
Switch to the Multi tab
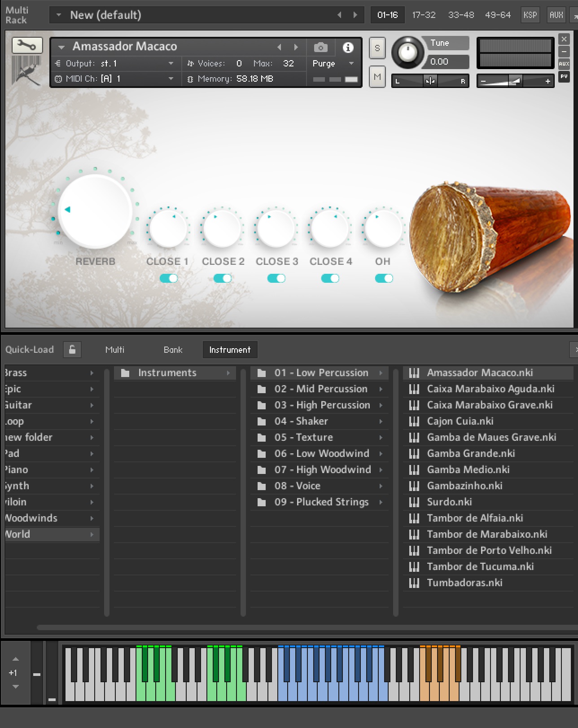(x=115, y=350)
